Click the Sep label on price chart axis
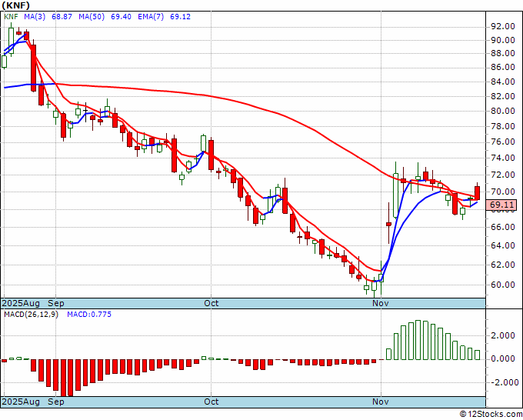523x420 pixels. [x=56, y=303]
